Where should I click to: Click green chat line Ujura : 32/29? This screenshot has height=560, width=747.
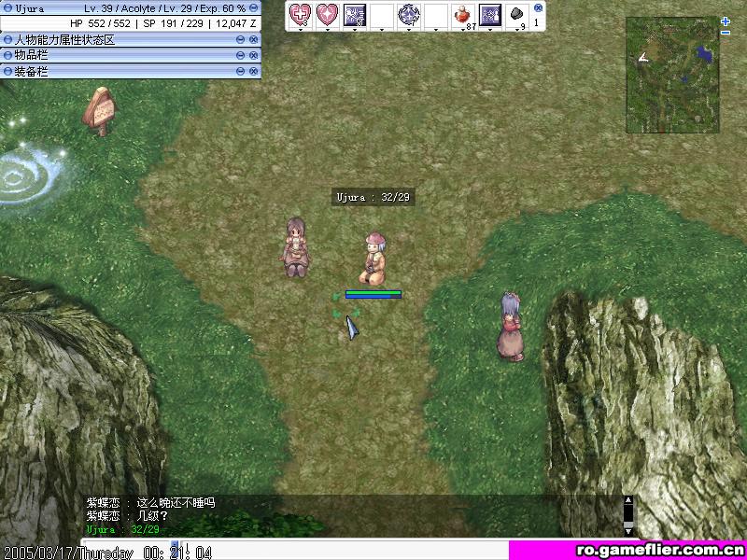123,529
